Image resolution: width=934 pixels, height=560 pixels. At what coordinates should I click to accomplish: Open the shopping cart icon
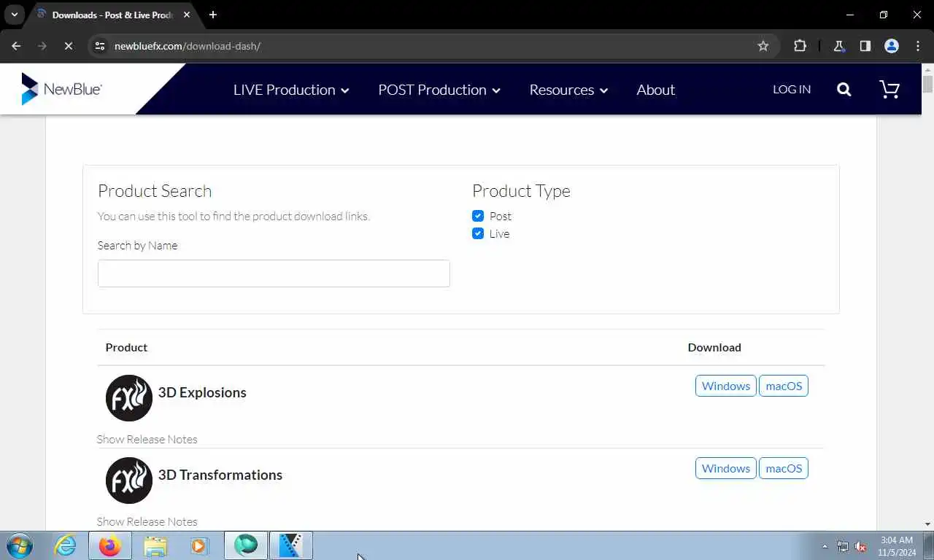pyautogui.click(x=889, y=90)
